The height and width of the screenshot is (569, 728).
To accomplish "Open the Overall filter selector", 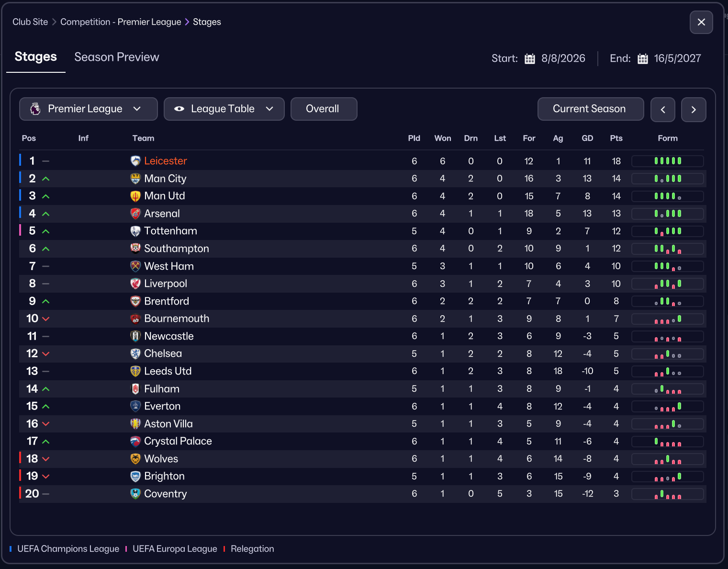I will pos(324,109).
